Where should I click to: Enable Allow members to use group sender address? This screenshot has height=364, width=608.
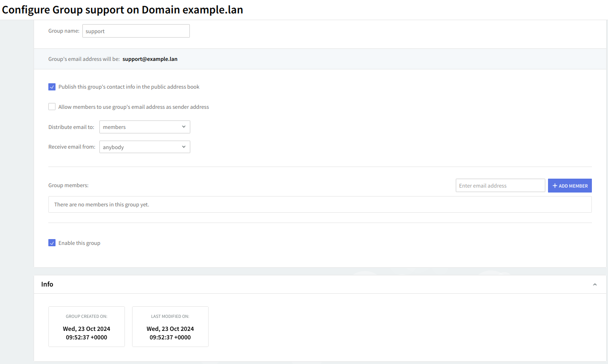click(52, 107)
